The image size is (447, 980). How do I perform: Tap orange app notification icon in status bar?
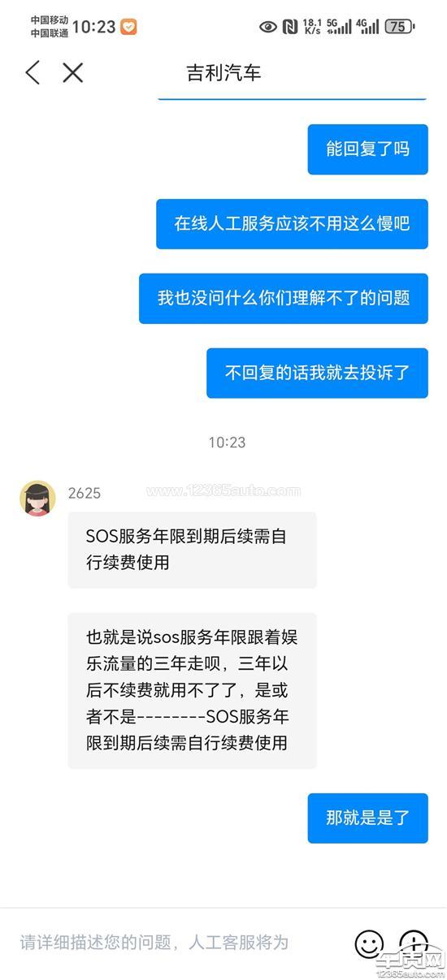[x=128, y=27]
